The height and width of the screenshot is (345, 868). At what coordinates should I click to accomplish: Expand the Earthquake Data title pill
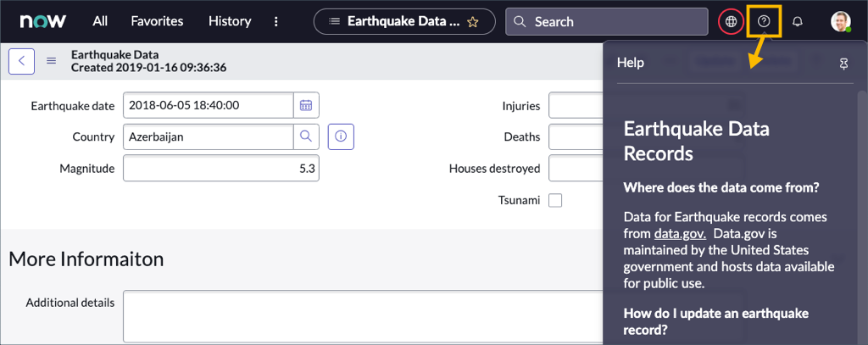coord(394,21)
